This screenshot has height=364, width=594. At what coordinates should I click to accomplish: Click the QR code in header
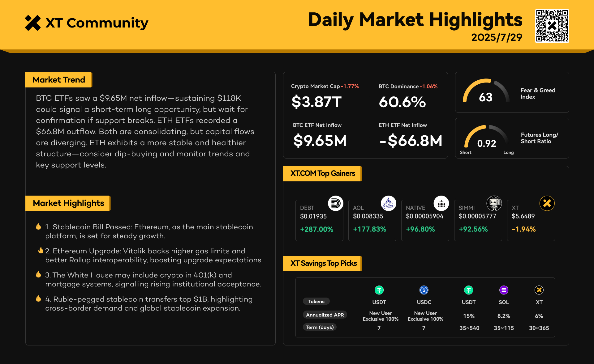[x=552, y=26]
